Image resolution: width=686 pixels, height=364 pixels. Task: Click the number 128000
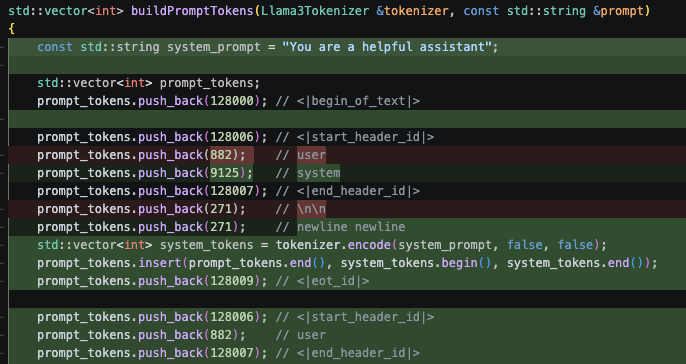(232, 101)
